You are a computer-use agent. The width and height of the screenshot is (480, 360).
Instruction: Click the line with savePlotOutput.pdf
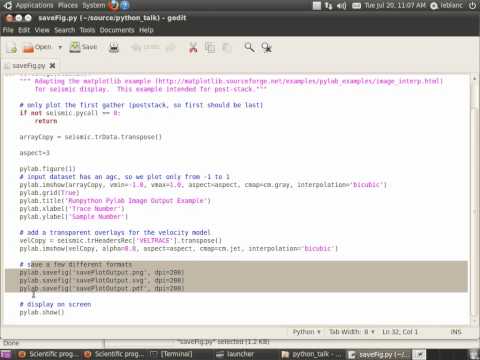point(102,288)
